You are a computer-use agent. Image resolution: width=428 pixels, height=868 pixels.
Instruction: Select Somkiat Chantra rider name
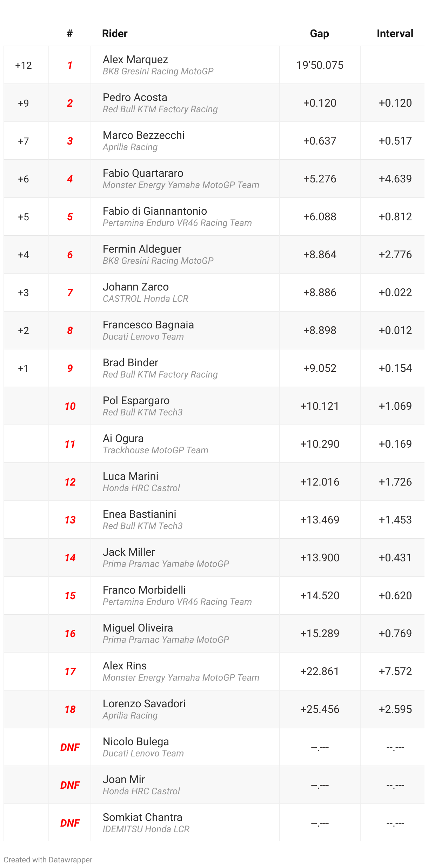(x=142, y=817)
